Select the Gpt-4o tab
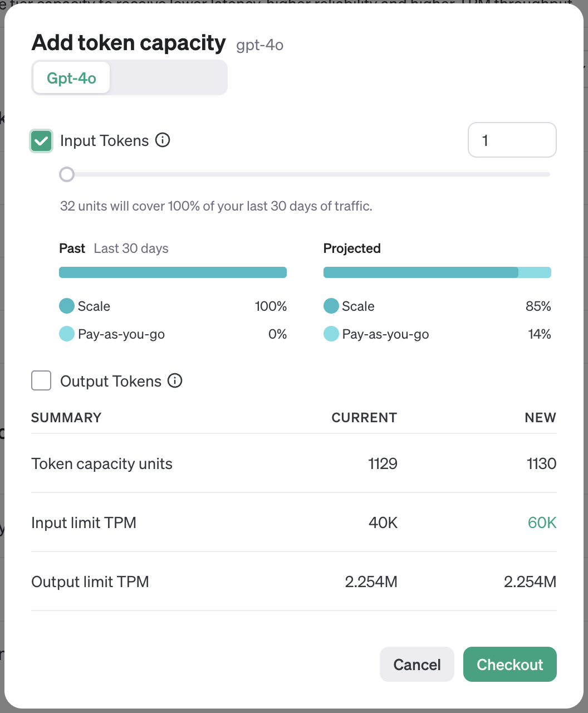Viewport: 588px width, 713px height. point(71,78)
